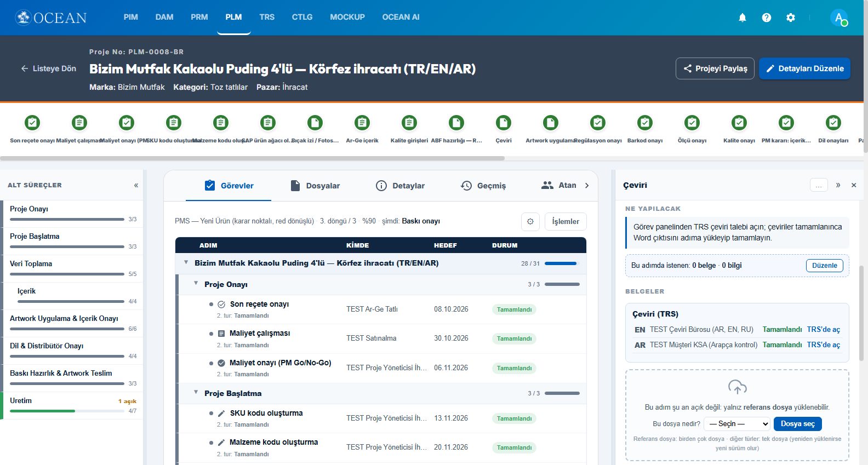The height and width of the screenshot is (465, 868).
Task: Collapse the Alt Süreçler sidebar
Action: coord(136,185)
